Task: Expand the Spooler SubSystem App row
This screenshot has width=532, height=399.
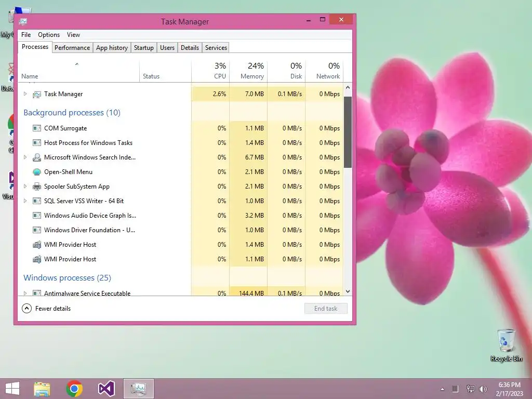Action: (x=25, y=187)
